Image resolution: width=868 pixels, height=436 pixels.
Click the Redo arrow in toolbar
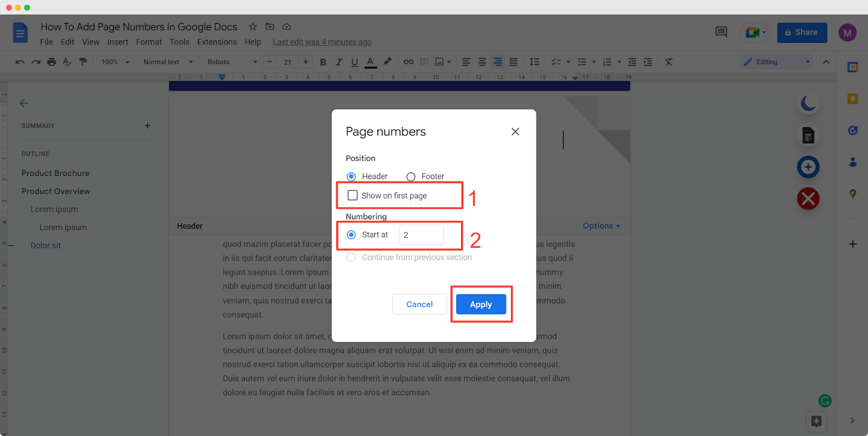(x=36, y=62)
